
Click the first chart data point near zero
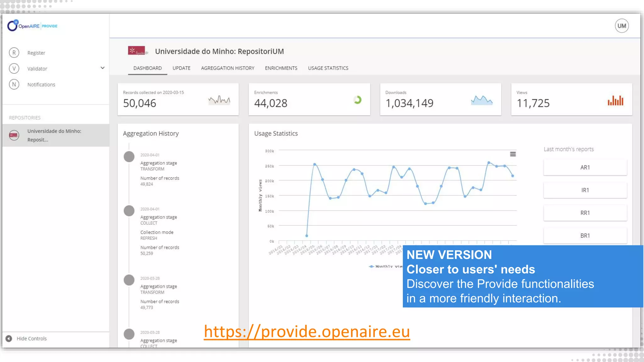(x=307, y=236)
